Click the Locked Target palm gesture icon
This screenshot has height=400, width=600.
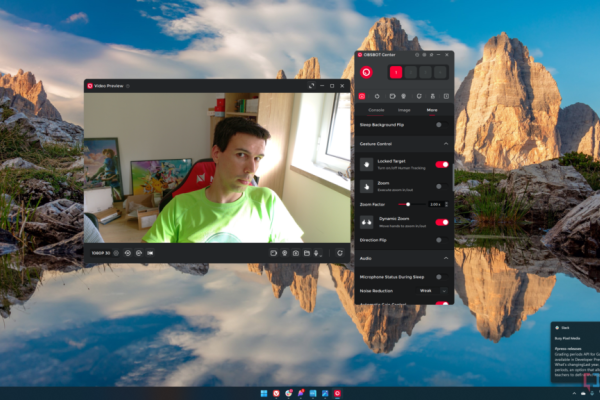(367, 165)
